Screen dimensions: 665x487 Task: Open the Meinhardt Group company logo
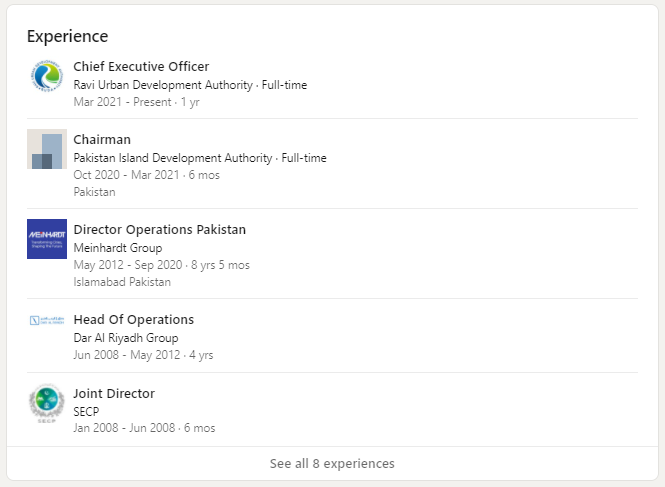coord(47,239)
